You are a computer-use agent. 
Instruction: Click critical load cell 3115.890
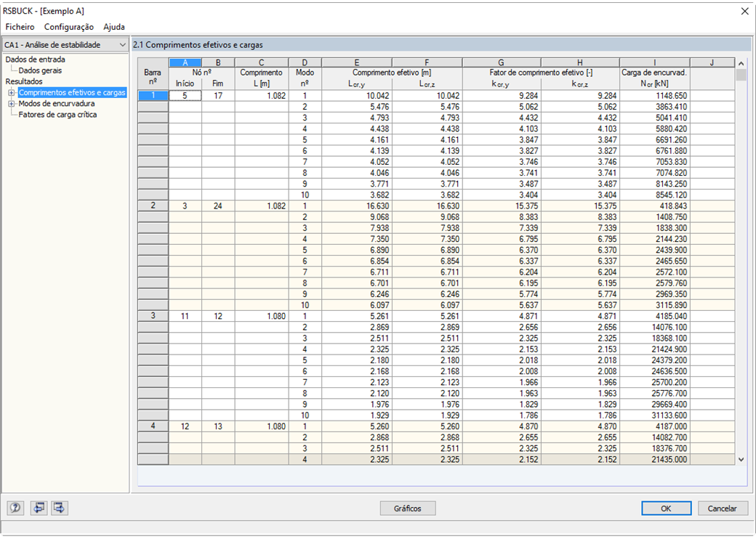[655, 305]
